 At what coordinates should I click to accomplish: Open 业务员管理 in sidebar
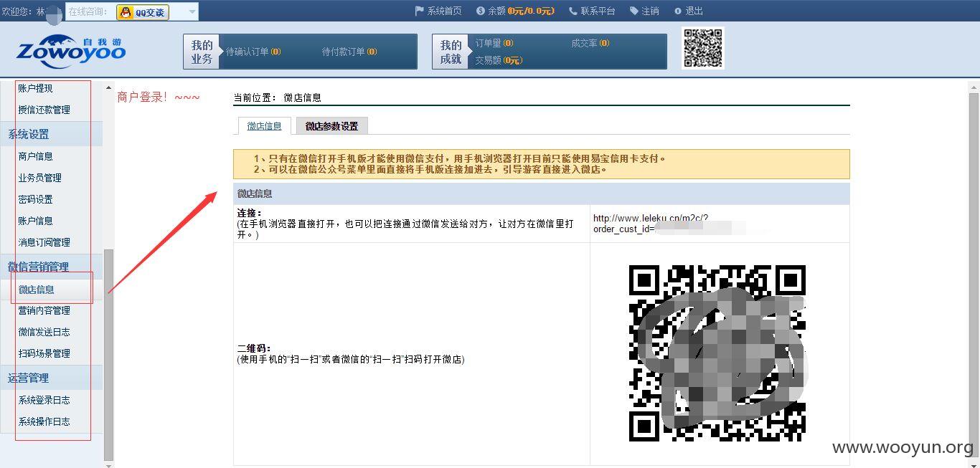click(40, 178)
